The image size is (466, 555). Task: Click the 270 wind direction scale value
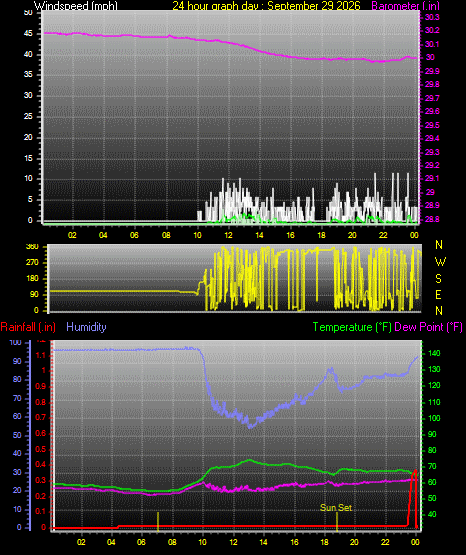[x=32, y=262]
